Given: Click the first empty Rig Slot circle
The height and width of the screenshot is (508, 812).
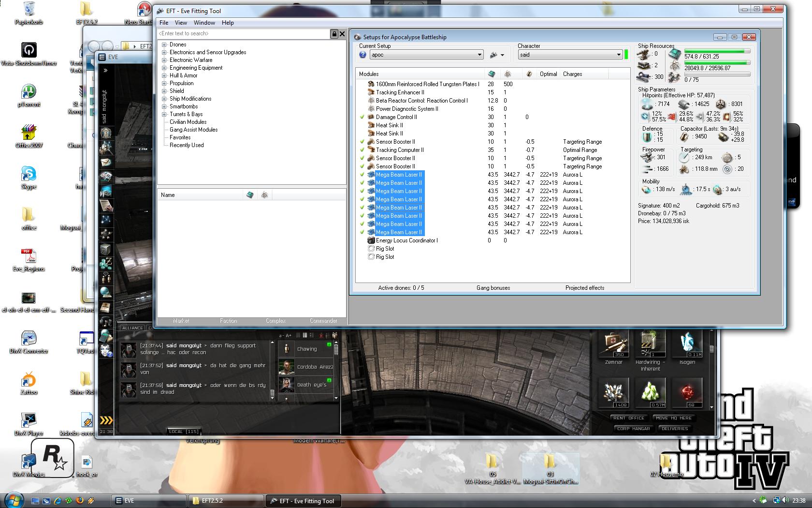Looking at the screenshot, I should (371, 249).
